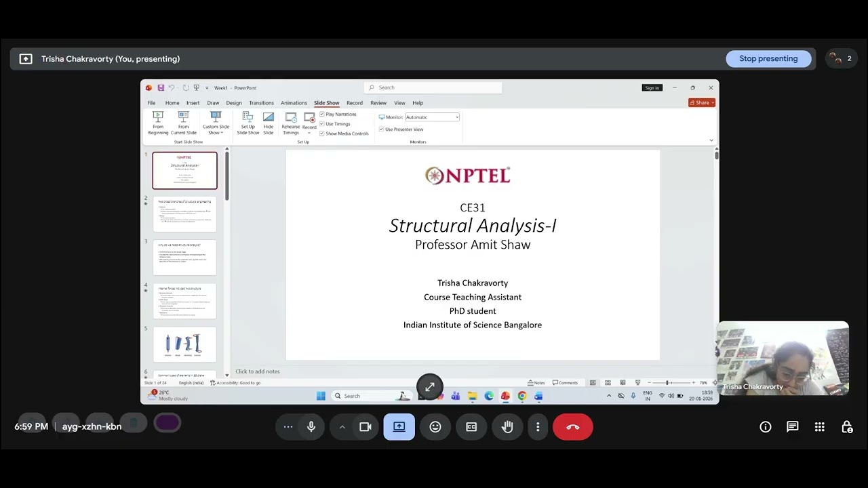Screen dimensions: 868x488
Task: Open meeting details info icon
Action: pos(766,427)
